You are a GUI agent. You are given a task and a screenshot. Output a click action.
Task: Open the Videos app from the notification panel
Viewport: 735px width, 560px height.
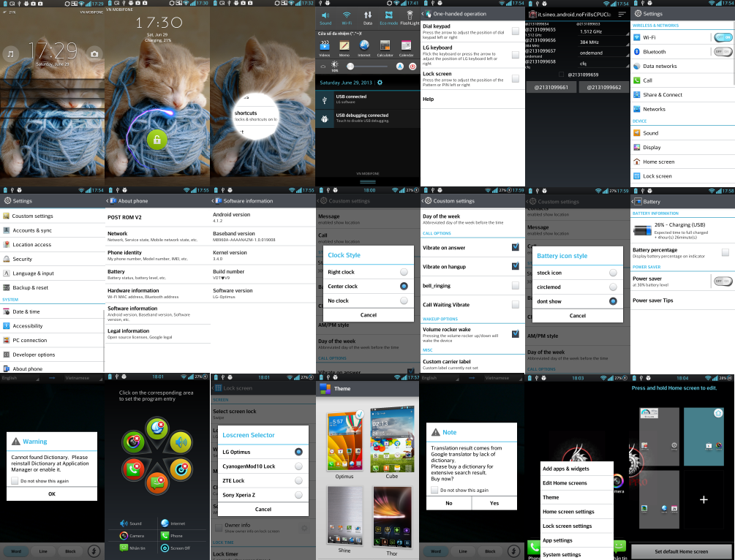point(325,48)
